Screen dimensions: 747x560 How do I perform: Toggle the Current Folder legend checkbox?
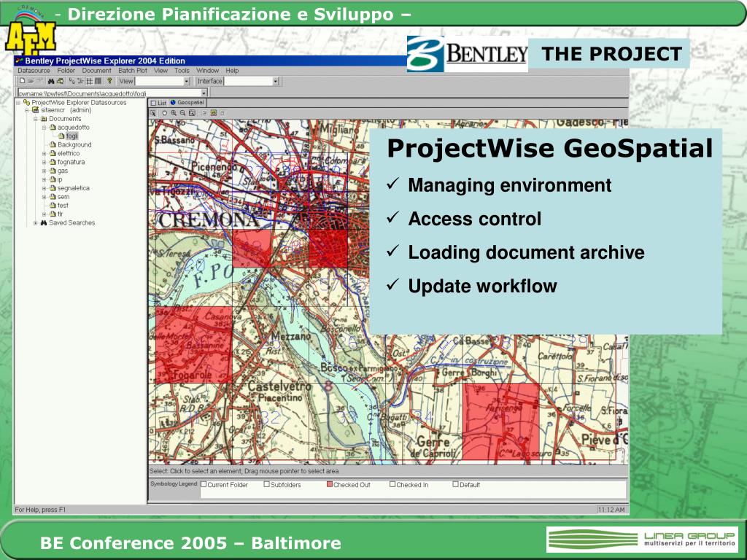204,484
